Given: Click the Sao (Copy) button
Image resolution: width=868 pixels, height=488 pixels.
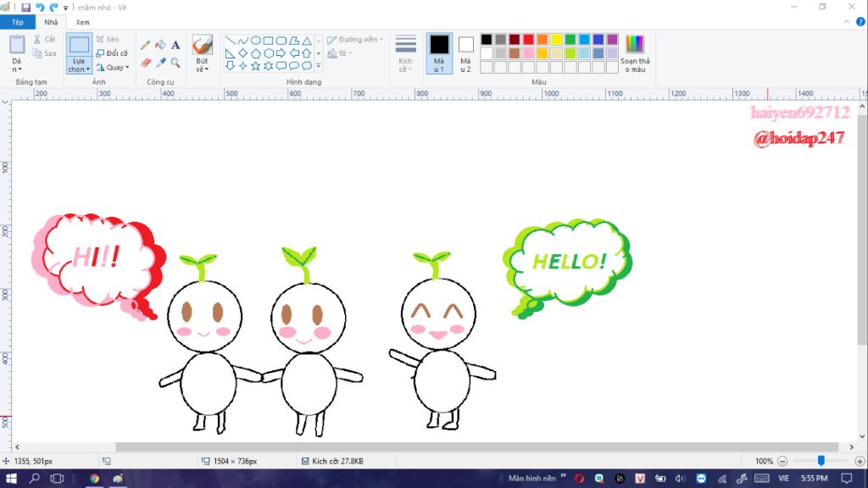Looking at the screenshot, I should 44,53.
